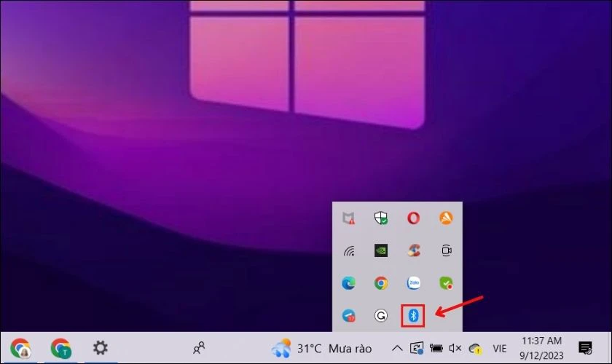Viewport: 612px width, 364px height.
Task: Click the OneDrive cloud warning icon
Action: 475,349
